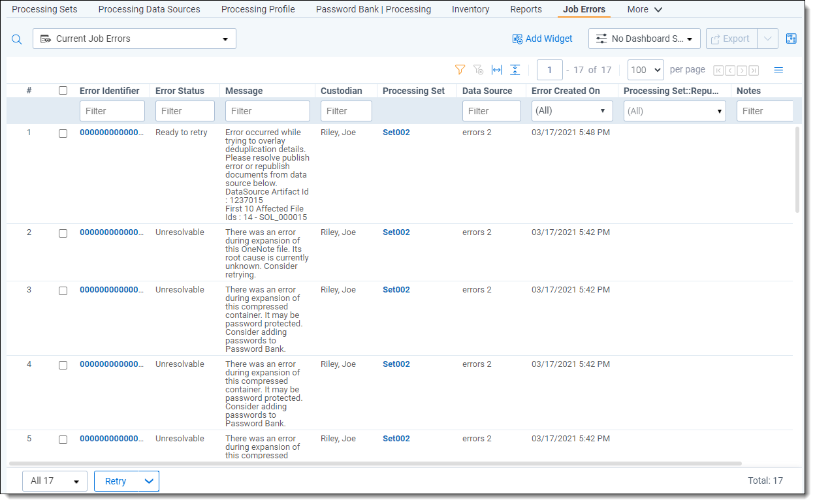Click the fit column widths icon
Screen dimensions: 815x504
pyautogui.click(x=497, y=70)
